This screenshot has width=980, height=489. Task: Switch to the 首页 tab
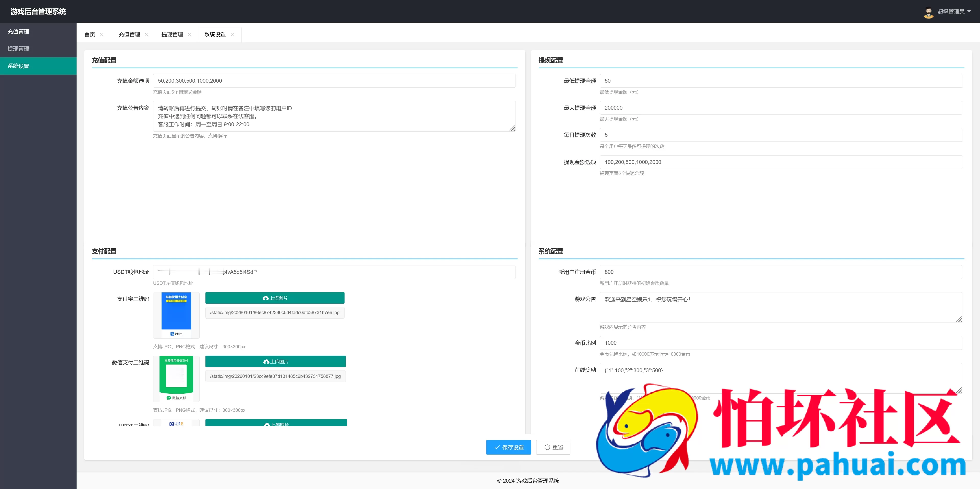90,35
